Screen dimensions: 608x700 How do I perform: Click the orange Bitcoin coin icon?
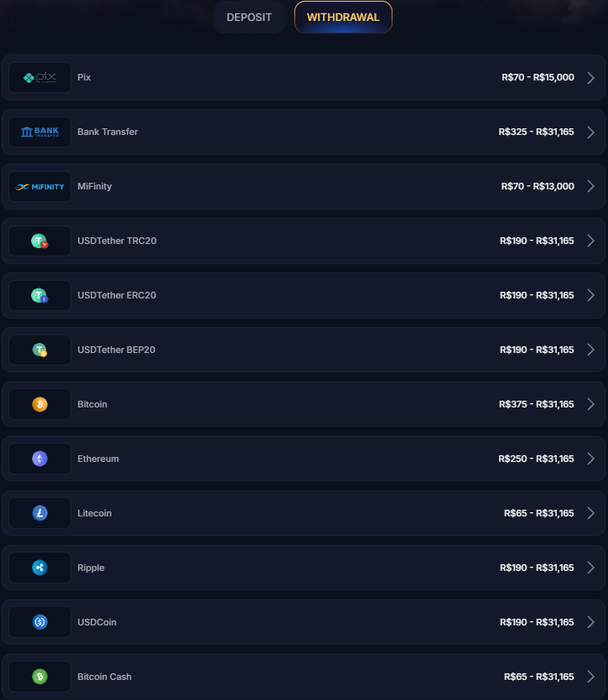pos(40,405)
